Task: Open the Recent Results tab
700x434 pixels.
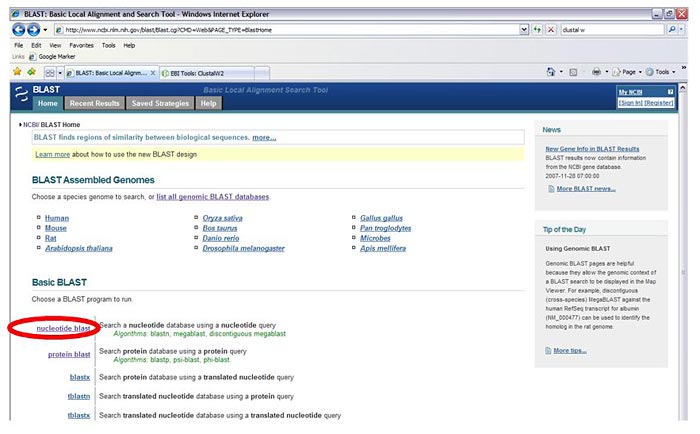Action: (x=94, y=104)
